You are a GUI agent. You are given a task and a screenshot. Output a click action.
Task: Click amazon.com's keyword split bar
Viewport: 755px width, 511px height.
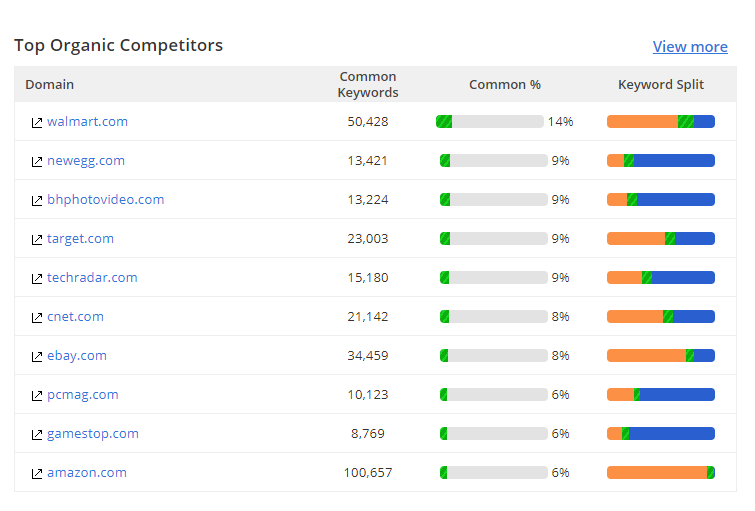coord(661,472)
